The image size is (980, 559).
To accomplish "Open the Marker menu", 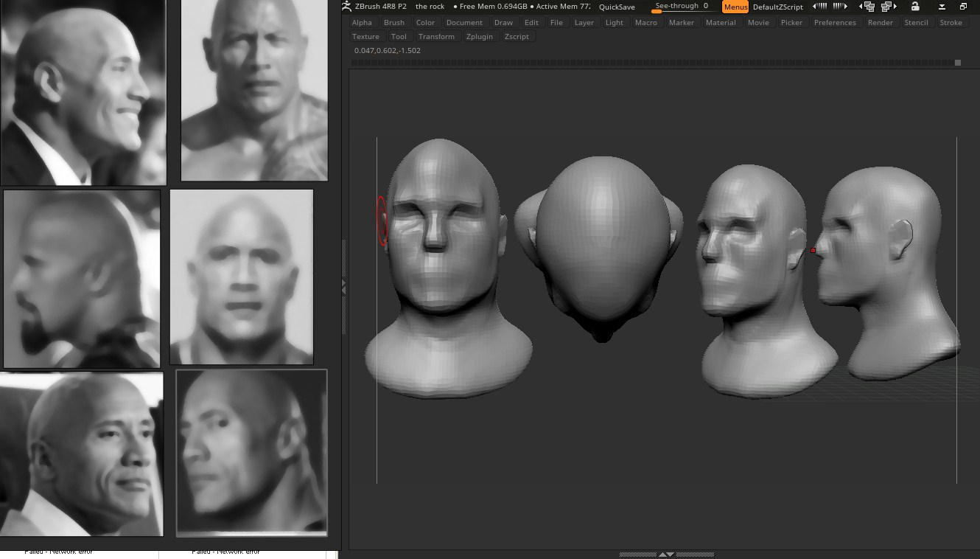I will 682,23.
